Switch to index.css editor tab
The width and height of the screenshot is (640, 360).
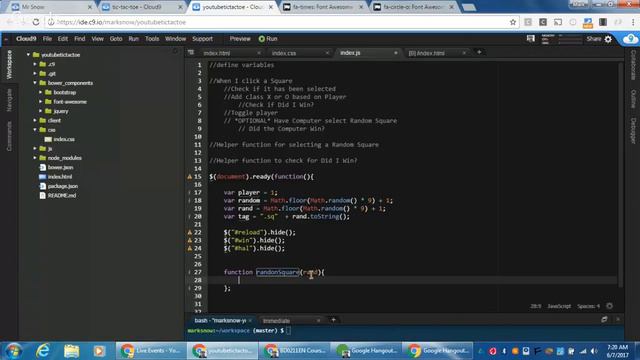coord(284,53)
